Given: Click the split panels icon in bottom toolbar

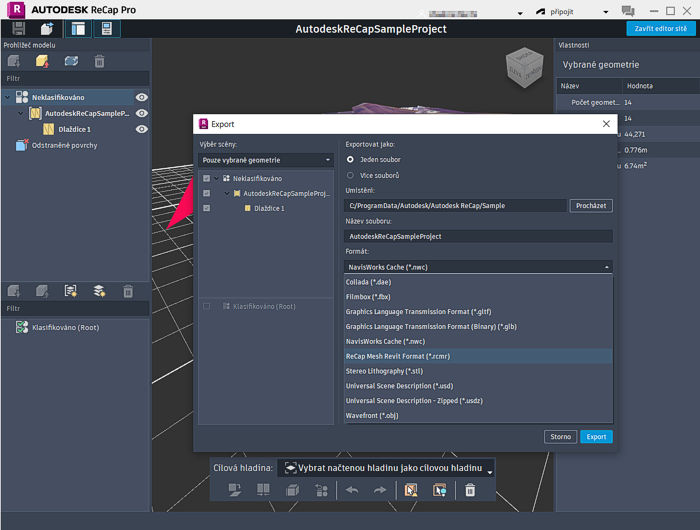Looking at the screenshot, I should click(x=263, y=490).
